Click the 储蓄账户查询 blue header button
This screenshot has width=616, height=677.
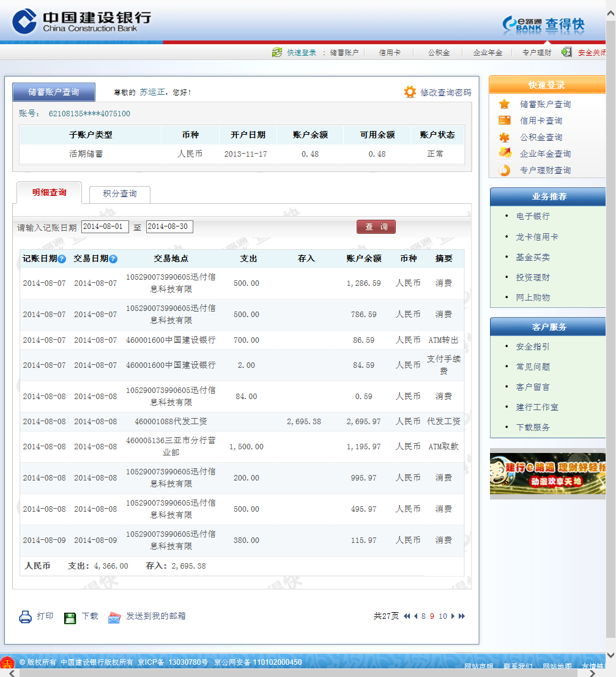[53, 92]
